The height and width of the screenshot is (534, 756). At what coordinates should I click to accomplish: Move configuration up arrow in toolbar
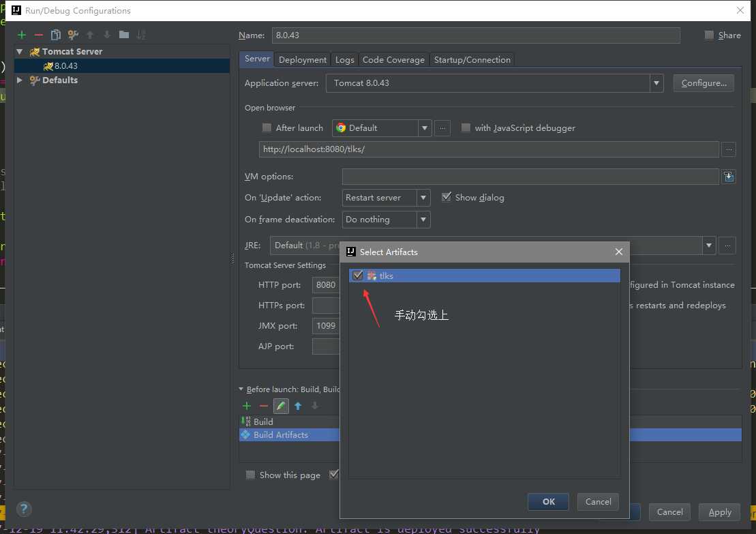(90, 35)
